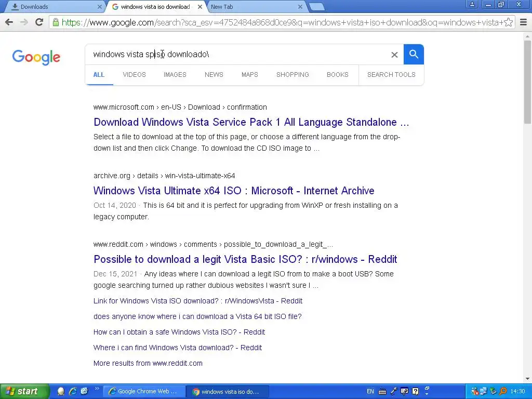Expand the quick launch overflow chevron
The width and height of the screenshot is (532, 399).
97,389
